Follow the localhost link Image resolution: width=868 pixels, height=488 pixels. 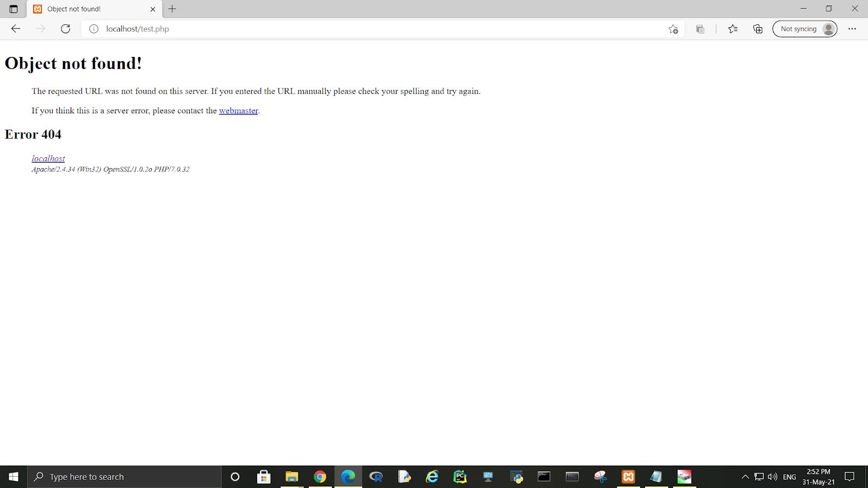[48, 158]
